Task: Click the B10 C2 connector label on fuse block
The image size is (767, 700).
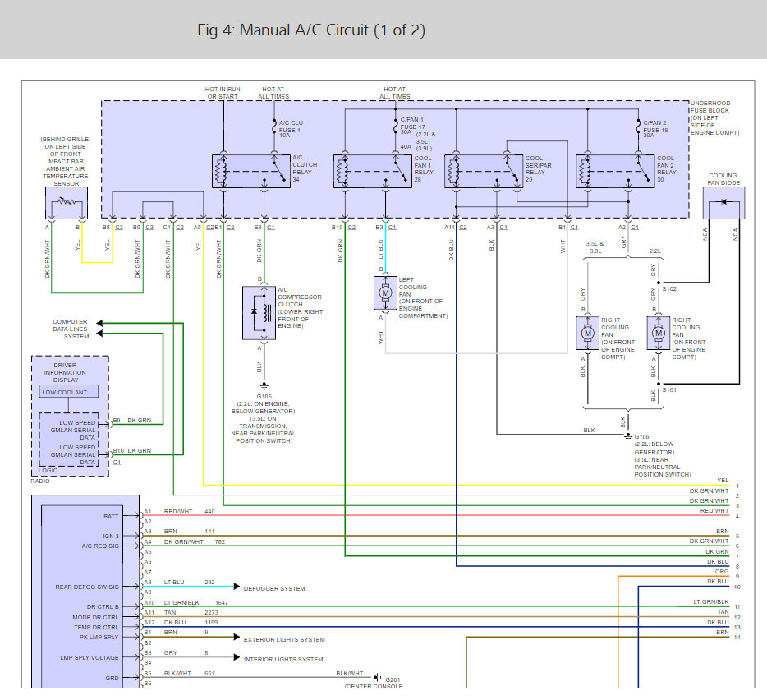Action: [343, 227]
